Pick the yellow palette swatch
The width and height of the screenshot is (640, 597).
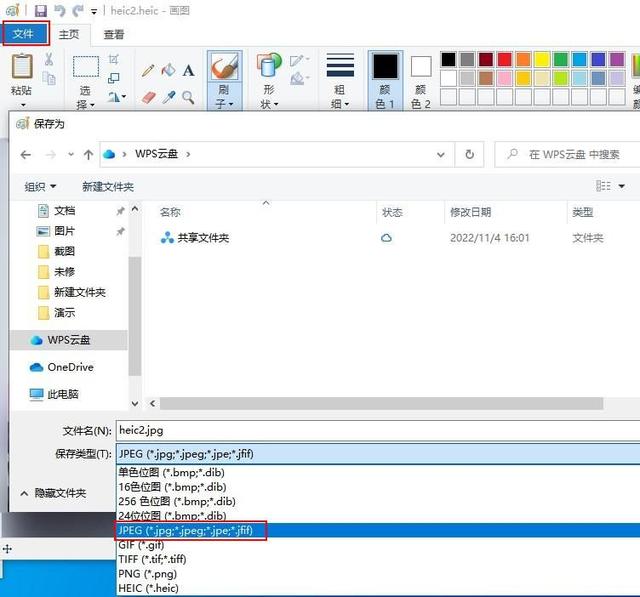coord(542,60)
